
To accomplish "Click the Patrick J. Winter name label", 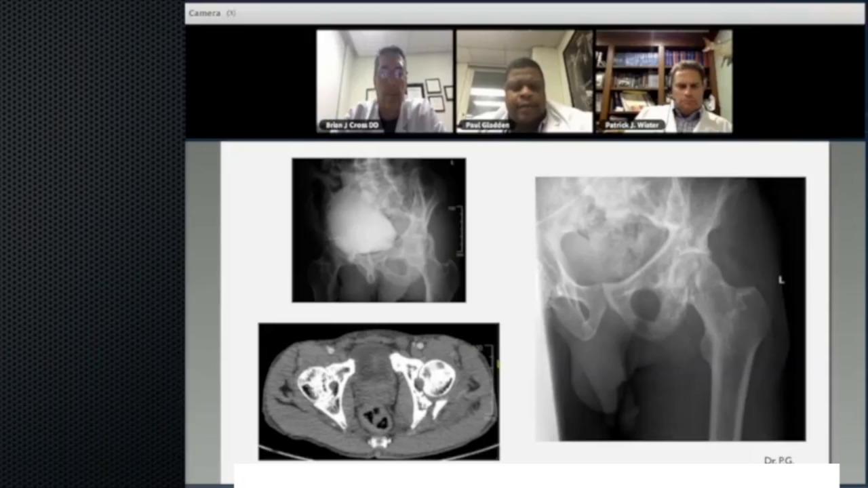I will tap(632, 125).
